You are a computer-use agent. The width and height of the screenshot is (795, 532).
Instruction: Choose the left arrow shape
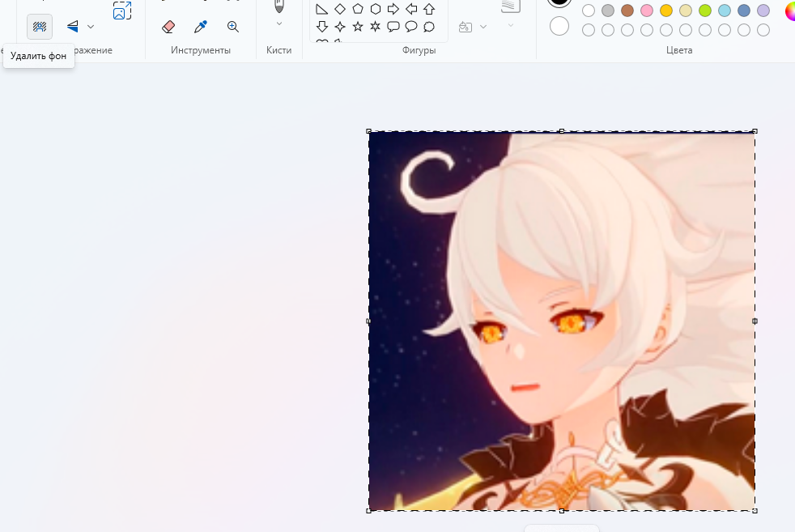pos(411,9)
